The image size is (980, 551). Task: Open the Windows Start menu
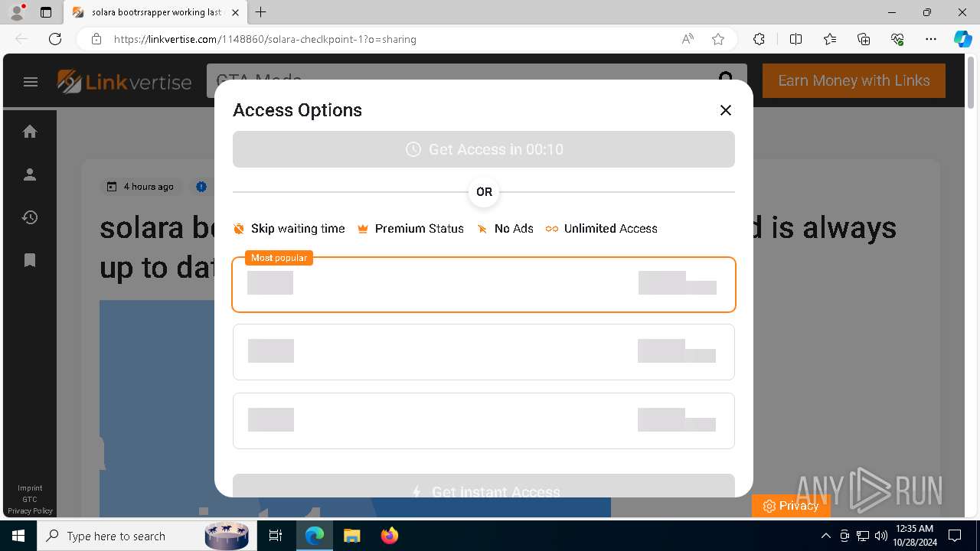click(18, 536)
